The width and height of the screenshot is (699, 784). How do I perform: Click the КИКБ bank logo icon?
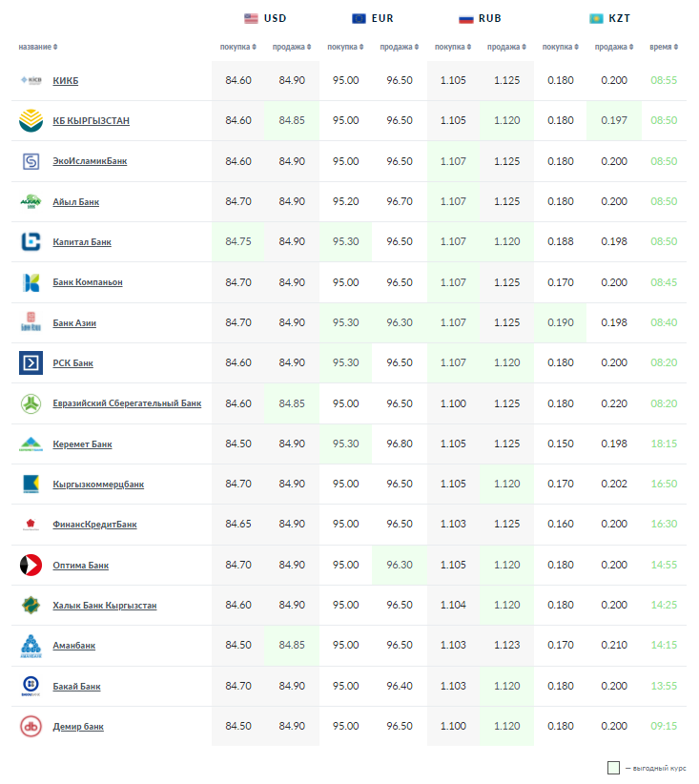[x=31, y=80]
